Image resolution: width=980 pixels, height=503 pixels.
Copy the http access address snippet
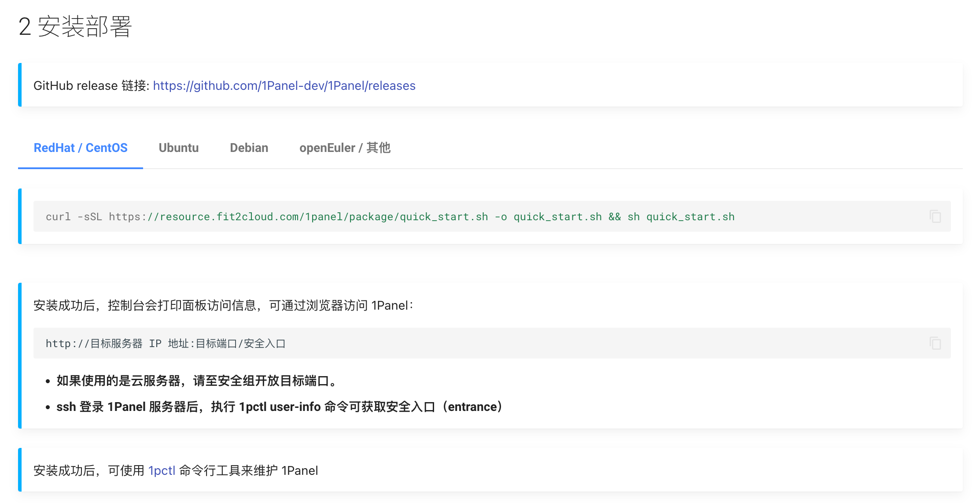click(x=935, y=343)
